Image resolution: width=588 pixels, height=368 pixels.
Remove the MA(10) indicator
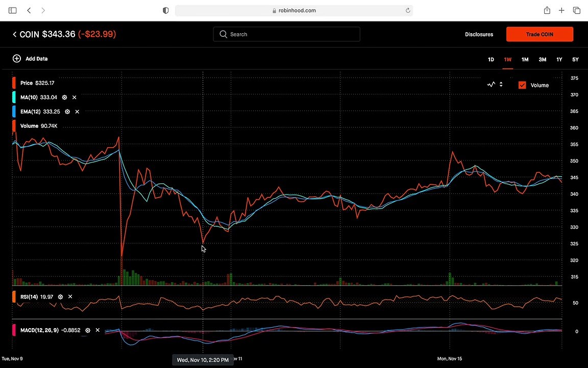click(x=74, y=97)
